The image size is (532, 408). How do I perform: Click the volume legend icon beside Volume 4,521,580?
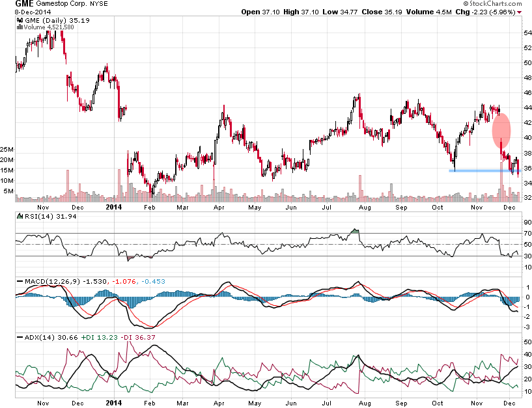(x=18, y=27)
